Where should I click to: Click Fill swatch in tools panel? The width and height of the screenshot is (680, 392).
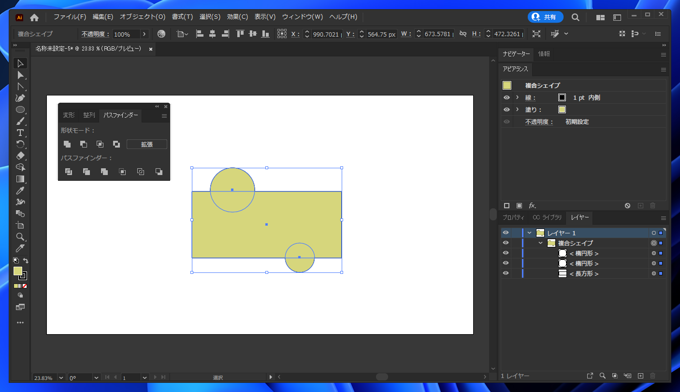17,271
